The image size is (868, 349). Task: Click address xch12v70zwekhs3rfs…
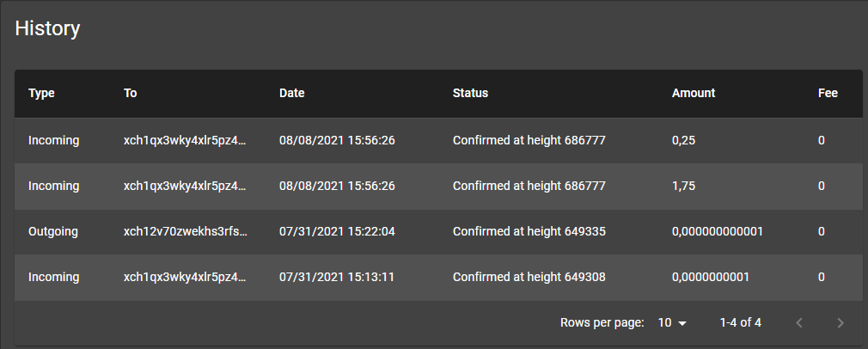(x=186, y=231)
